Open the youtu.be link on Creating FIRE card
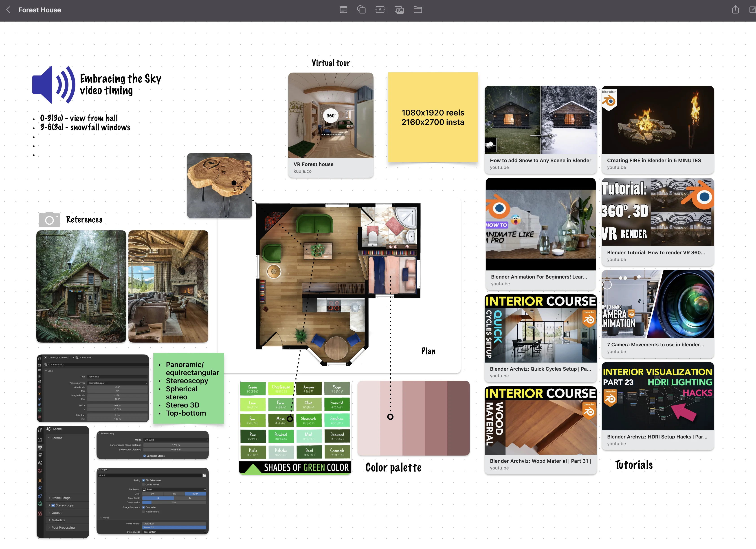Screen dimensions: 756x549 pyautogui.click(x=617, y=167)
